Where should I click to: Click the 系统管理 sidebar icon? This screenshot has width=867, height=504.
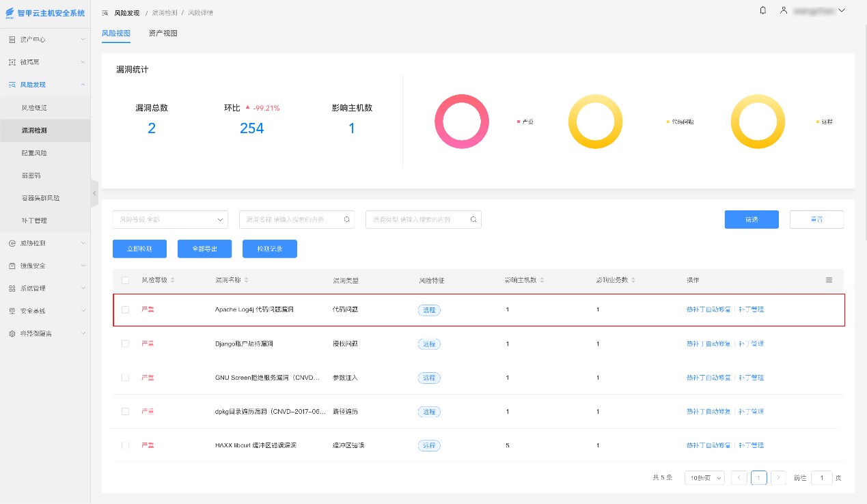12,288
